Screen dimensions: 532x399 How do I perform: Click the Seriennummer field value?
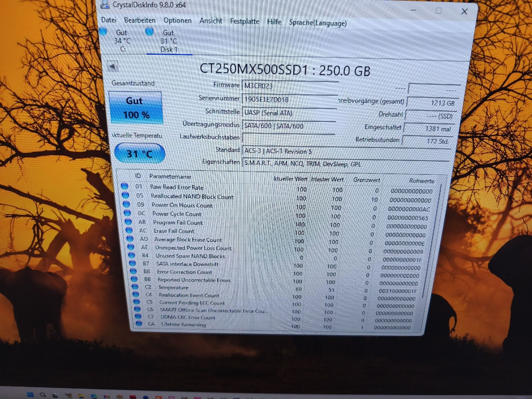[x=289, y=99]
